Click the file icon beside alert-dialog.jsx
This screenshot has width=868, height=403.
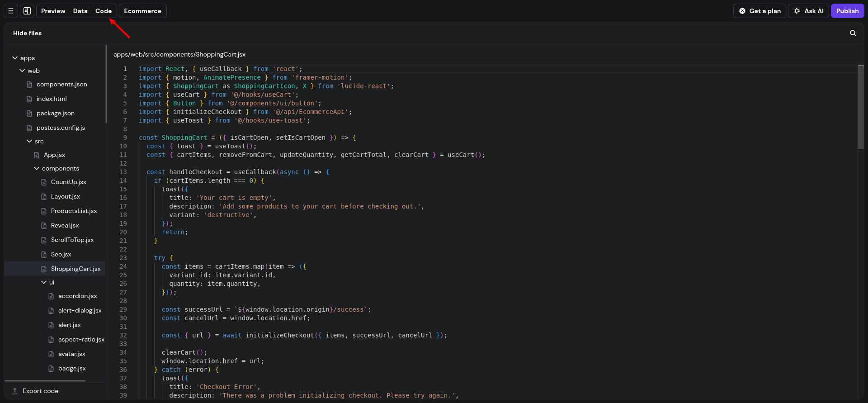tap(51, 311)
